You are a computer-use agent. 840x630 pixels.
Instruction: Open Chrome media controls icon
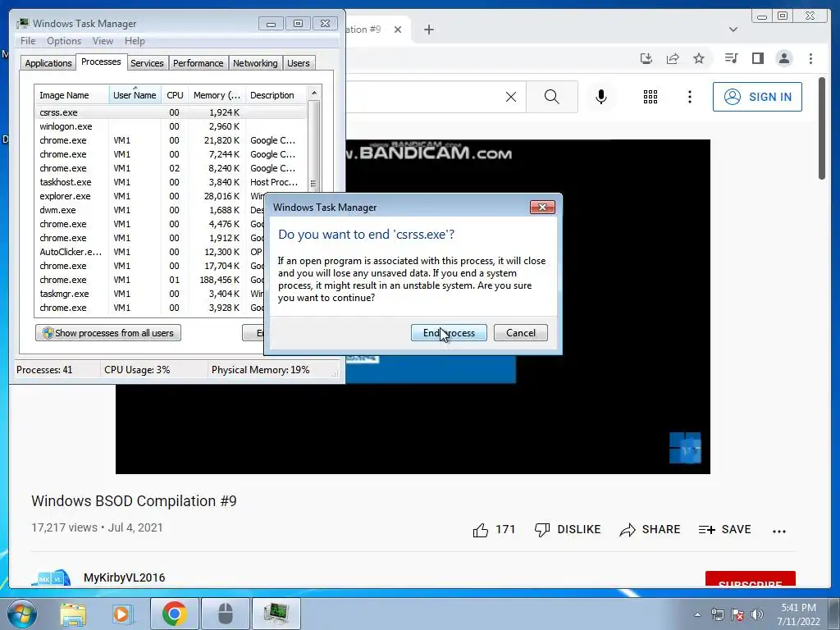tap(731, 58)
